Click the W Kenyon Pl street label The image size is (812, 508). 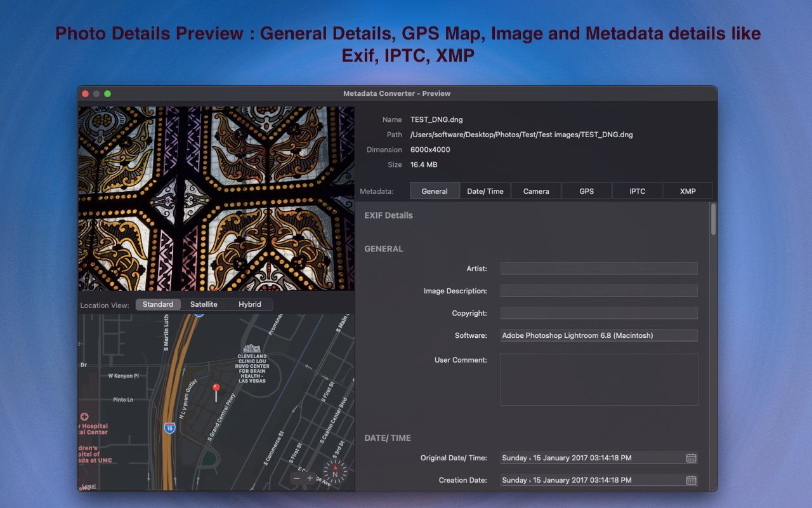123,376
